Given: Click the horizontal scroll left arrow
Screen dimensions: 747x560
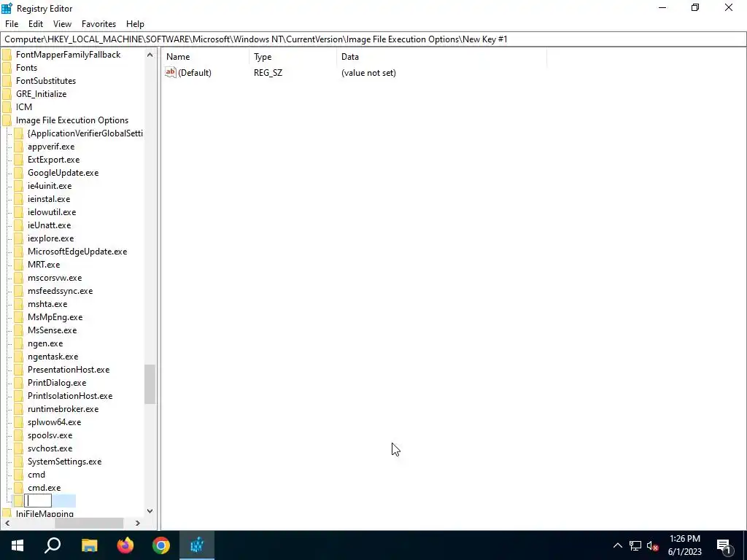Looking at the screenshot, I should click(x=7, y=524).
